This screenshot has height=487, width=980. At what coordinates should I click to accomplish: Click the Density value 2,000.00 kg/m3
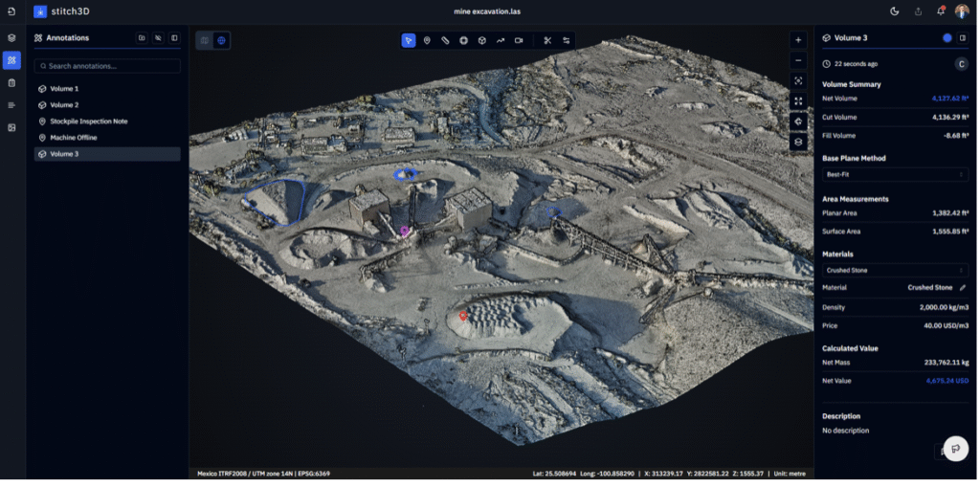[945, 307]
